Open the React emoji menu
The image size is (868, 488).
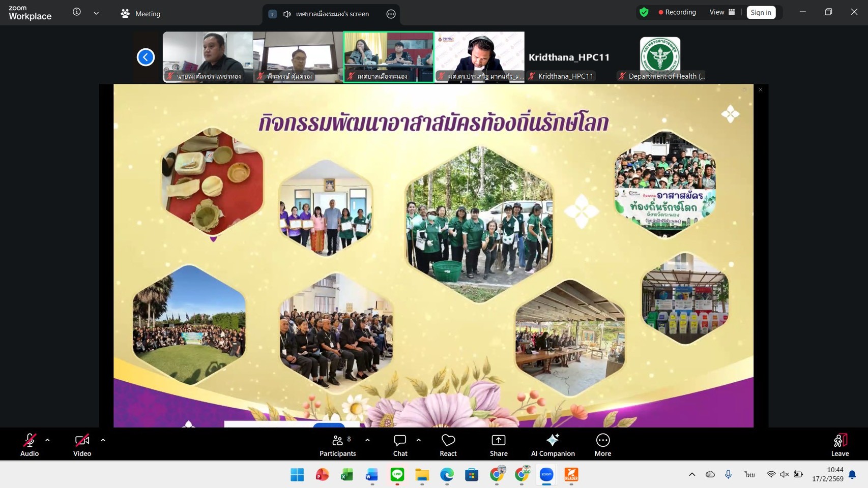448,445
